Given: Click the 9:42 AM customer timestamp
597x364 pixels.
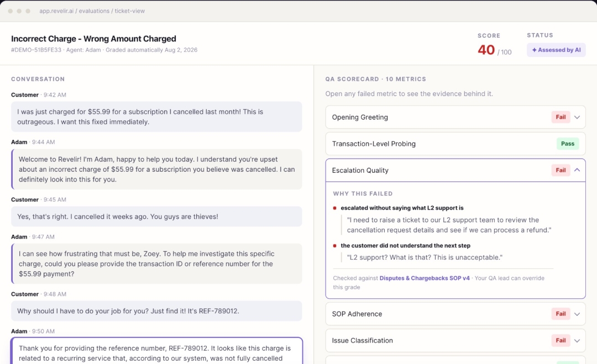Looking at the screenshot, I should click(55, 94).
